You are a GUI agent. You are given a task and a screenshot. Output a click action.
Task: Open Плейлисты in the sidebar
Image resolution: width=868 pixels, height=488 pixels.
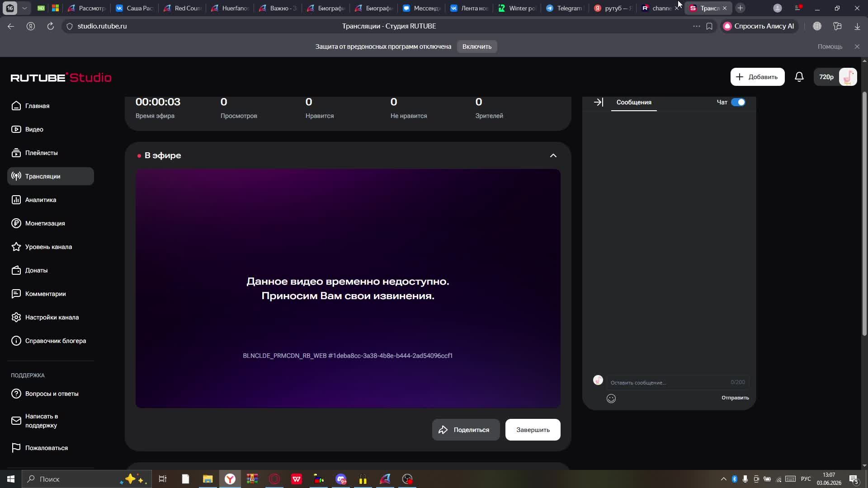(51, 153)
